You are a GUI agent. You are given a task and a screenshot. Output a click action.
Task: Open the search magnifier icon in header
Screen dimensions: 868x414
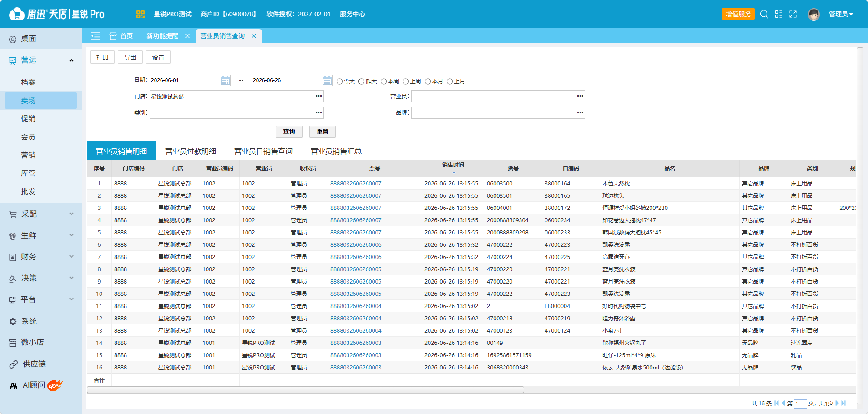(764, 14)
